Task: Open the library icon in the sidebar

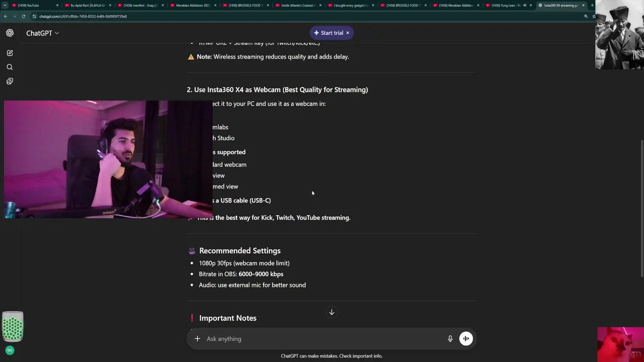Action: tap(10, 81)
